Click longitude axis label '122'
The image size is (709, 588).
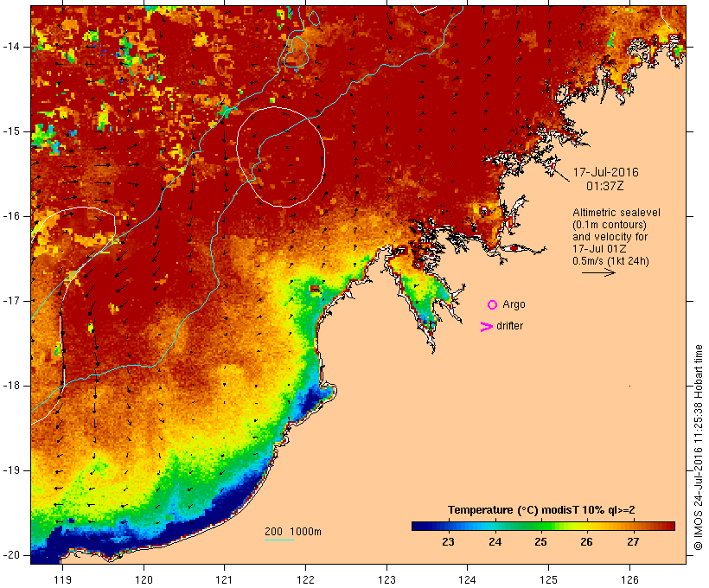306,579
